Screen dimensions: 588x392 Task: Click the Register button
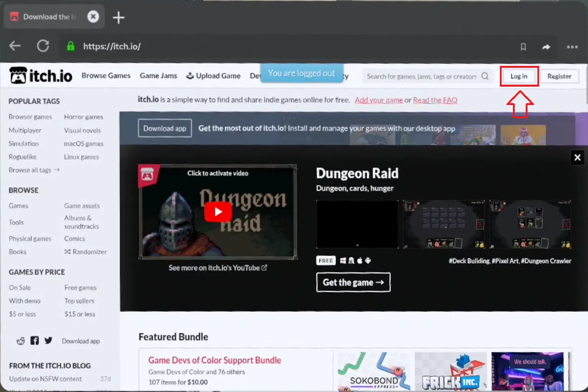[x=559, y=76]
